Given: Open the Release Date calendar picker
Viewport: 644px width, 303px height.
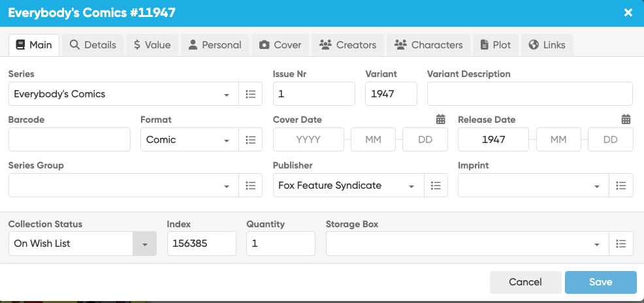Looking at the screenshot, I should (x=626, y=120).
